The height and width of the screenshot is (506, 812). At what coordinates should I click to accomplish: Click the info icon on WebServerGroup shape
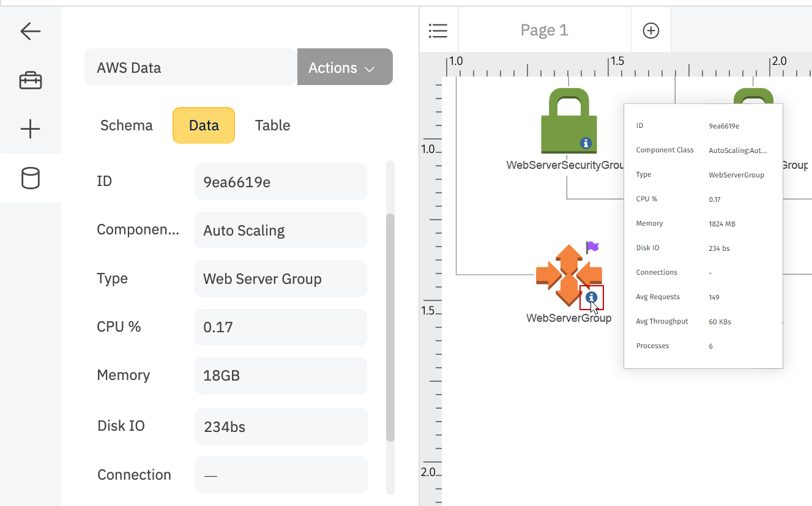click(x=591, y=297)
